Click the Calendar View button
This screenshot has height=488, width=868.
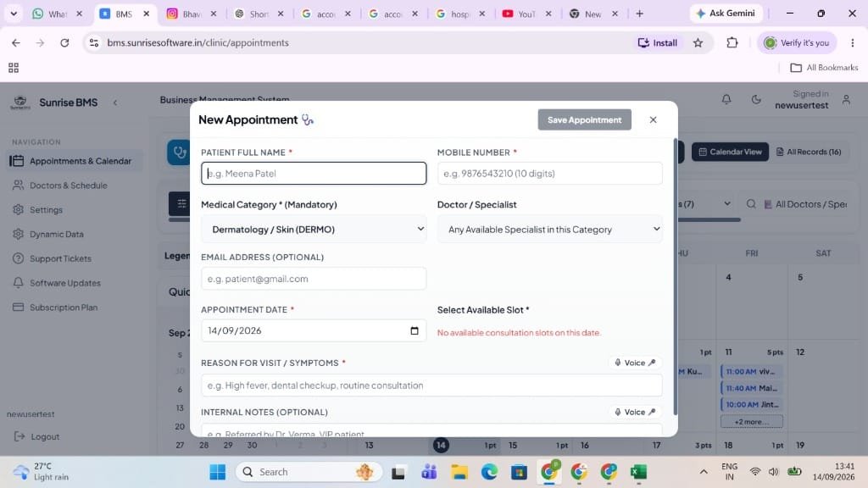730,152
